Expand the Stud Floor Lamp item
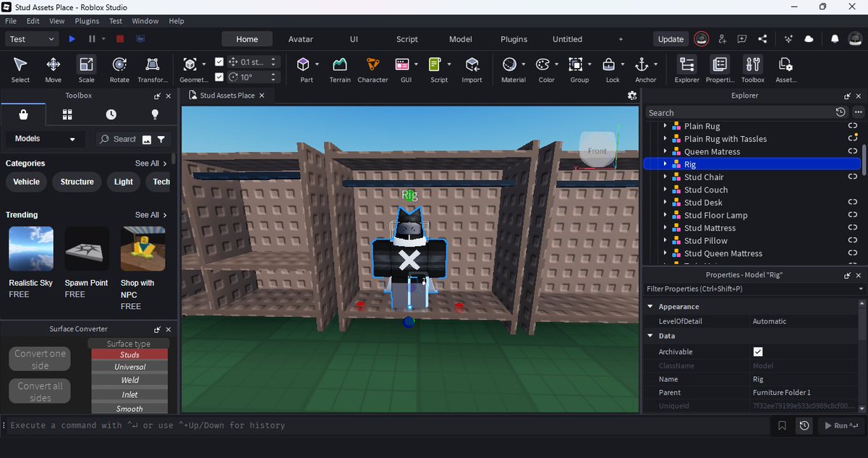The width and height of the screenshot is (868, 458). tap(665, 216)
